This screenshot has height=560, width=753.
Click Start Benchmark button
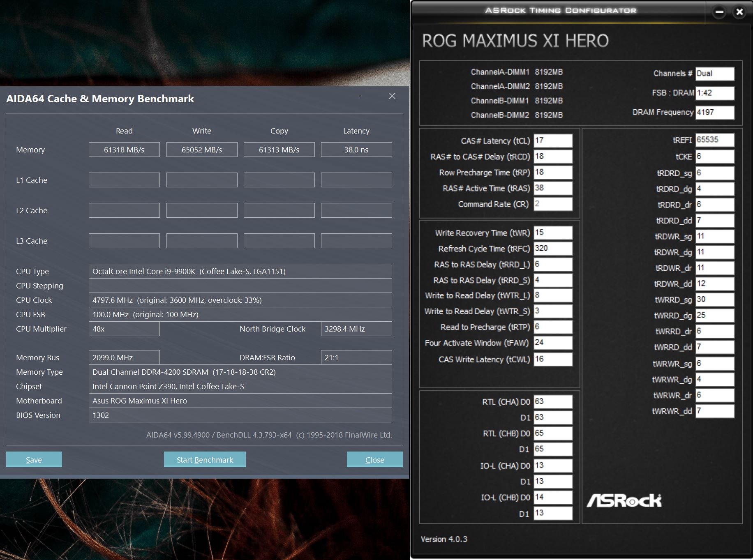(x=205, y=459)
